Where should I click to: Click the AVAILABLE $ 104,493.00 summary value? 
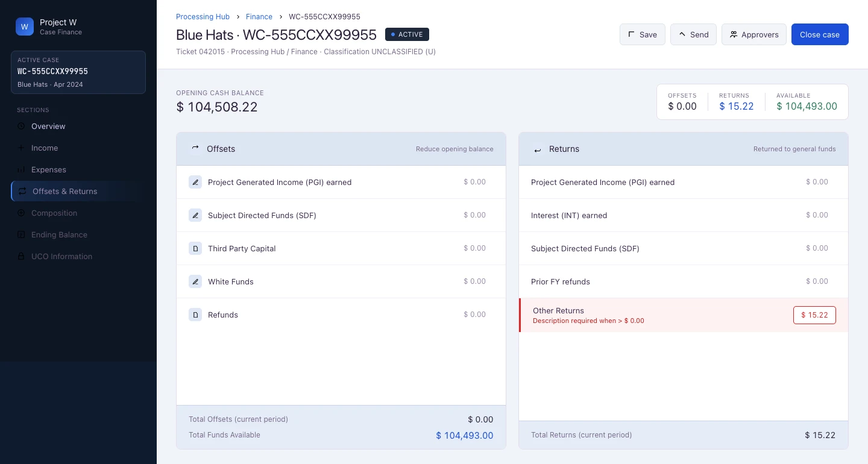(x=807, y=107)
